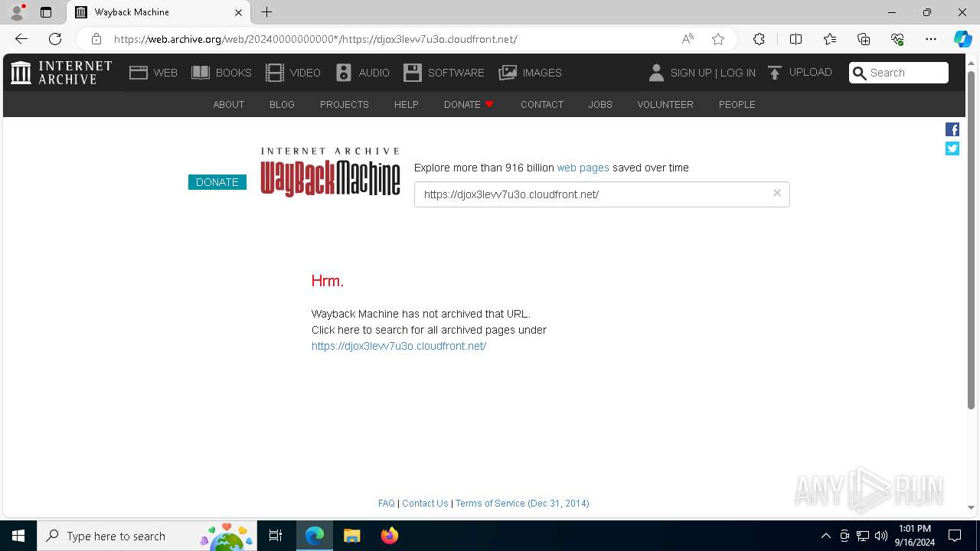Share page via Twitter icon

[x=952, y=148]
